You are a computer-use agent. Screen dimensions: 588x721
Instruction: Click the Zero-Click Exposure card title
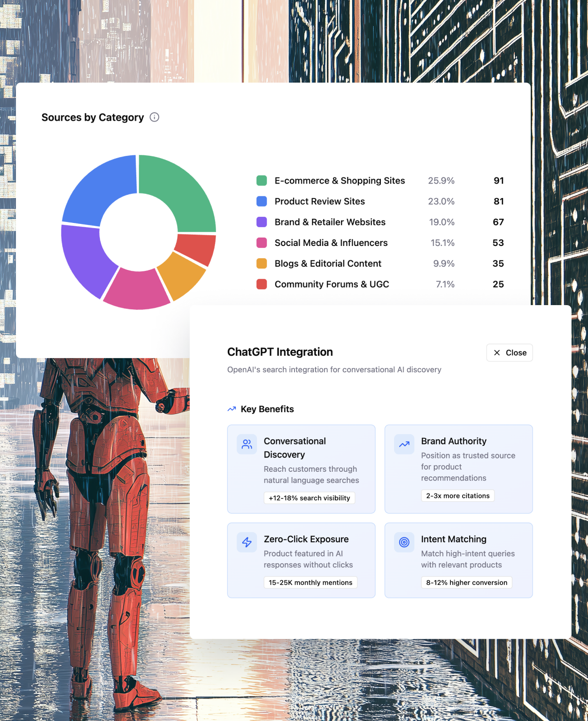306,539
